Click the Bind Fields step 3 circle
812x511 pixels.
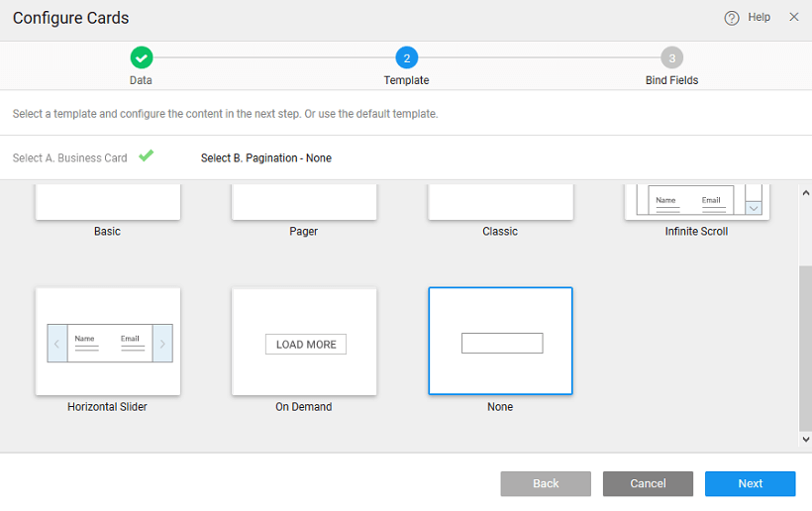[x=671, y=57]
